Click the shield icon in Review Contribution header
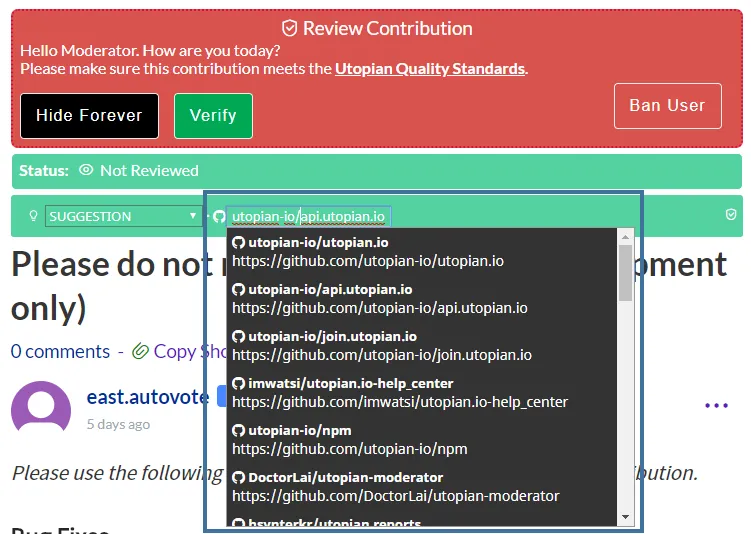This screenshot has width=751, height=534. click(289, 28)
